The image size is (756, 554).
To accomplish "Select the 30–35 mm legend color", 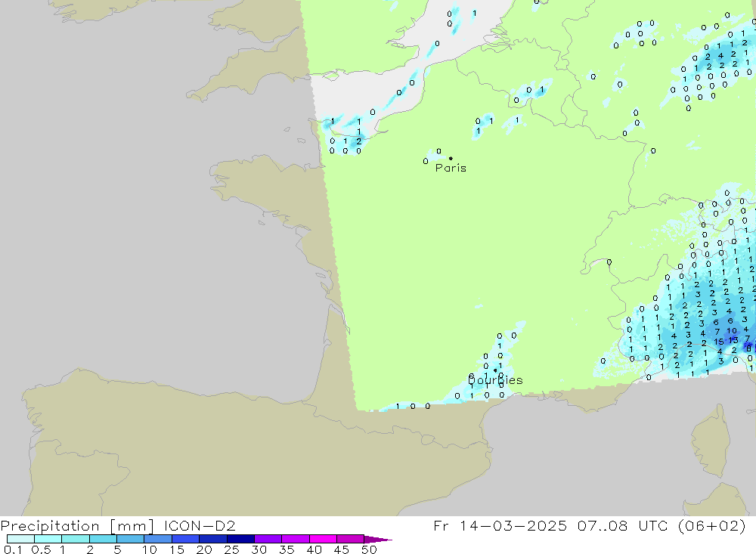I will coord(268,539).
